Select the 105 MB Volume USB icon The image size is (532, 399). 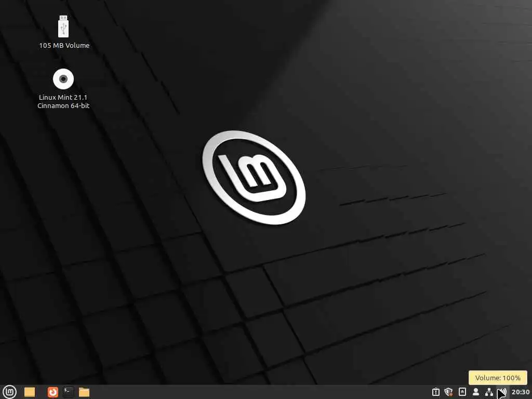63,26
